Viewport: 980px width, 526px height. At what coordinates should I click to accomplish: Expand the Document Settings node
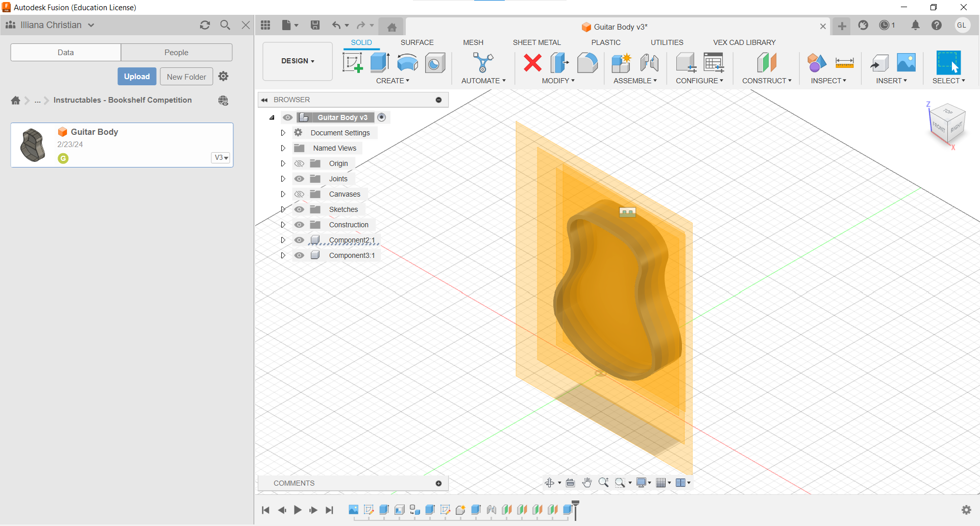point(283,133)
